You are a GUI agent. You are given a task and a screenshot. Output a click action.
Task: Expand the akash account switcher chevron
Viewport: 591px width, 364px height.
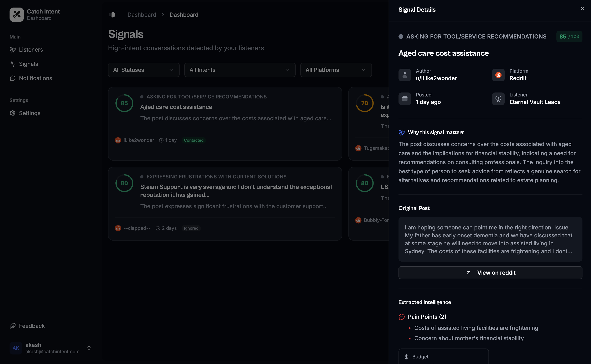tap(89, 348)
